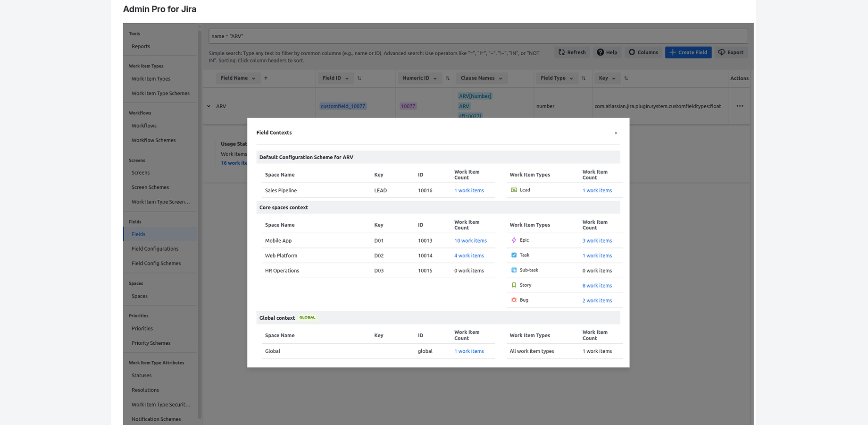
Task: Sort by Field ID using the sort arrows
Action: (x=359, y=78)
